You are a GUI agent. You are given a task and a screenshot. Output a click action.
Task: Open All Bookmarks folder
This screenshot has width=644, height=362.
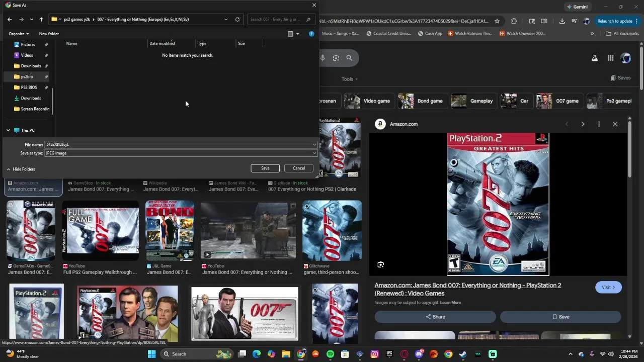point(622,34)
